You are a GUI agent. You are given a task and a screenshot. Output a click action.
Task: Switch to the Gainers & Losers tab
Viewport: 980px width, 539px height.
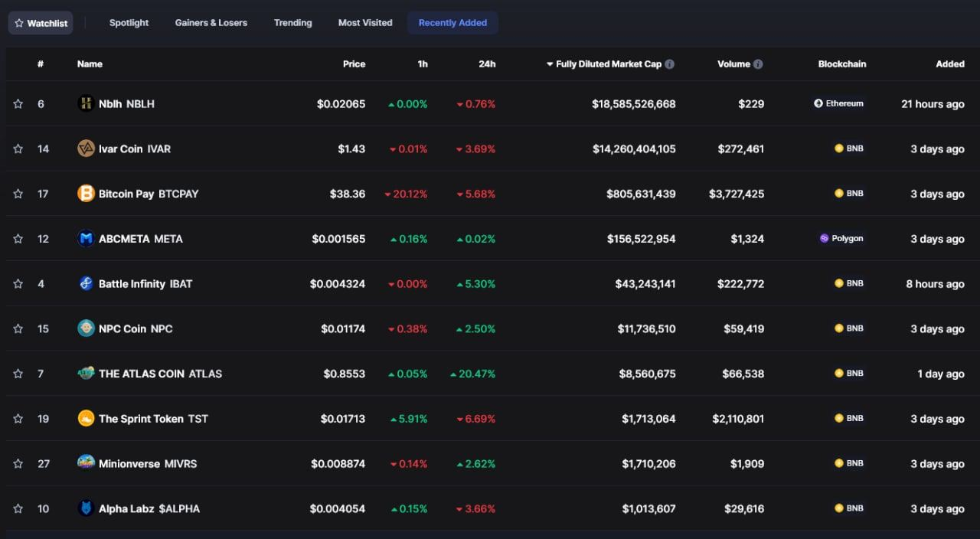(211, 23)
